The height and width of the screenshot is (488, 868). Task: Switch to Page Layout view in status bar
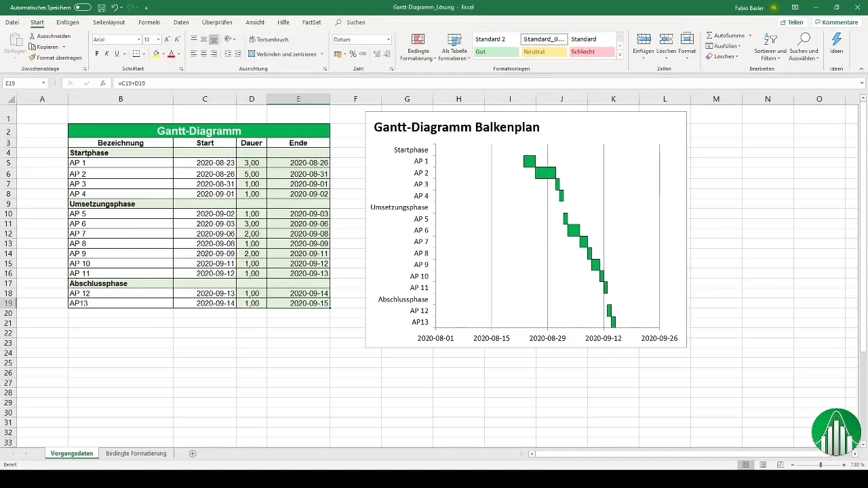tap(762, 465)
